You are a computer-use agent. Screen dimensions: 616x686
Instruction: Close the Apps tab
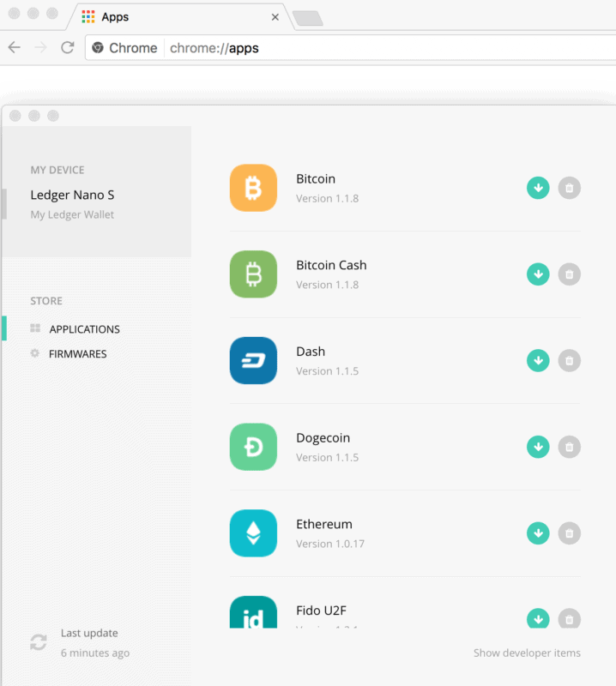tap(275, 17)
